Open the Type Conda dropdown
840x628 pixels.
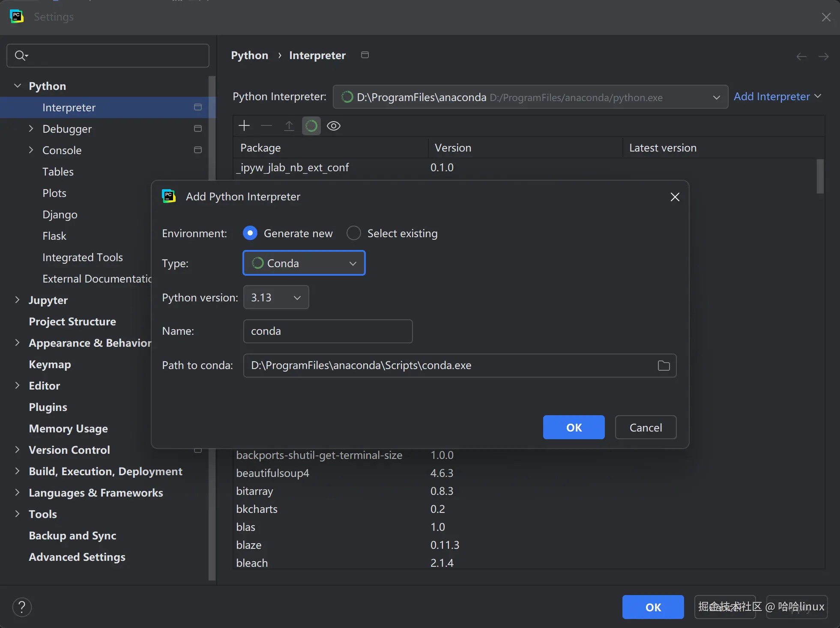(304, 263)
